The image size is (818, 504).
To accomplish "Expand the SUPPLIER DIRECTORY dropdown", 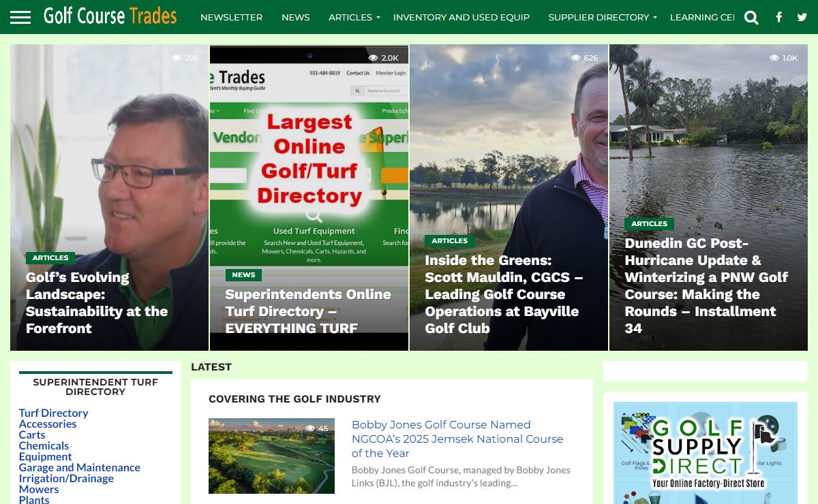I will point(603,17).
